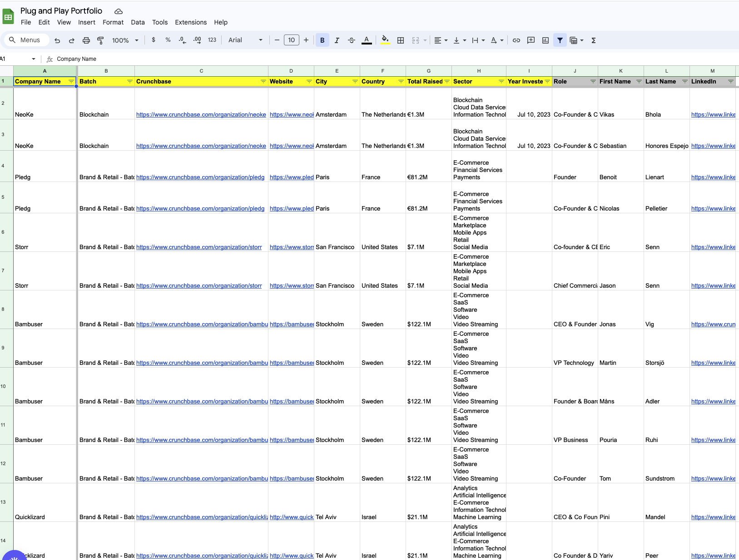739x560 pixels.
Task: Toggle strikethrough formatting
Action: pyautogui.click(x=352, y=40)
